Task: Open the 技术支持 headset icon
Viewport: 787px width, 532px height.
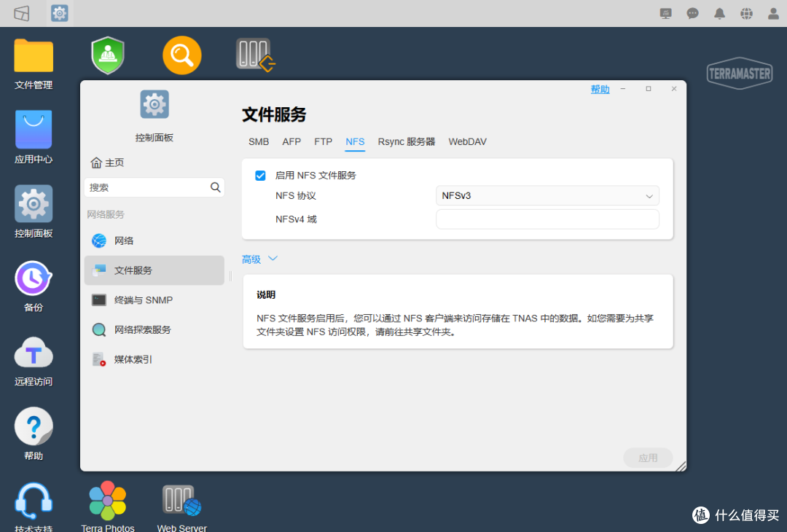Action: pyautogui.click(x=34, y=501)
